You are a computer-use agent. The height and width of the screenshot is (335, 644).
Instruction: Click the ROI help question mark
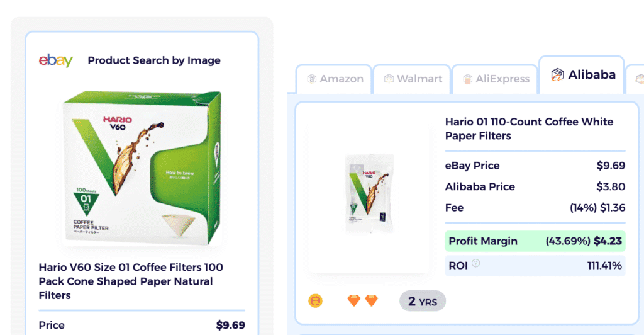[x=475, y=263]
